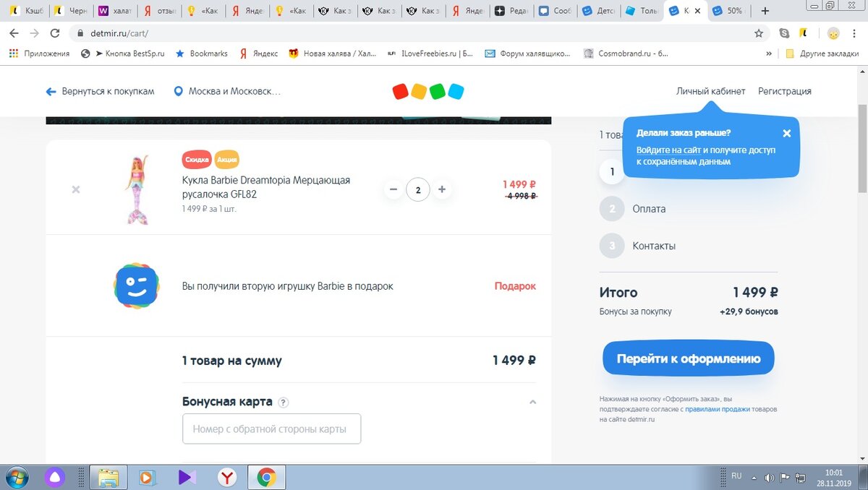Click the bonus card number input field
868x490 pixels.
271,429
